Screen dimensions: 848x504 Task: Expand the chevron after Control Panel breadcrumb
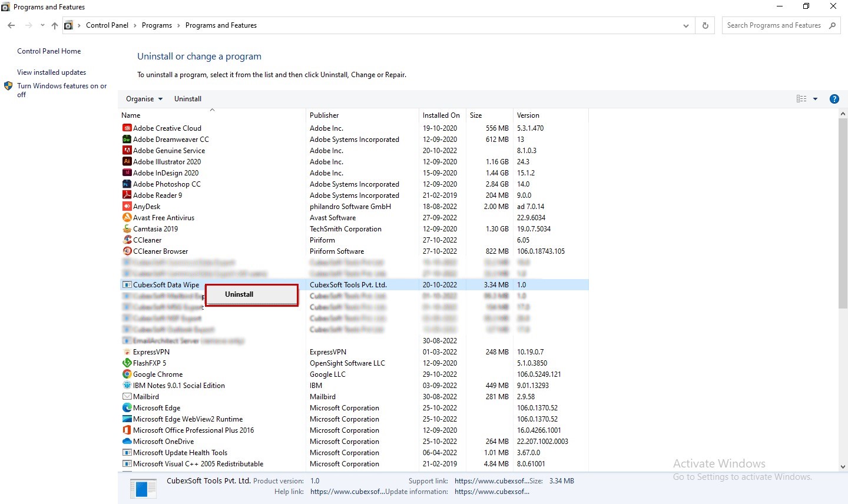[x=135, y=25]
